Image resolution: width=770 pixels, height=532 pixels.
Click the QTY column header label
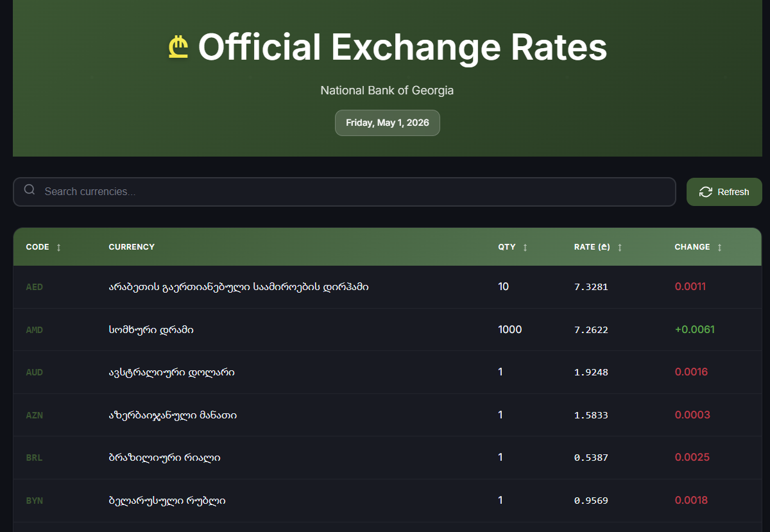[507, 247]
